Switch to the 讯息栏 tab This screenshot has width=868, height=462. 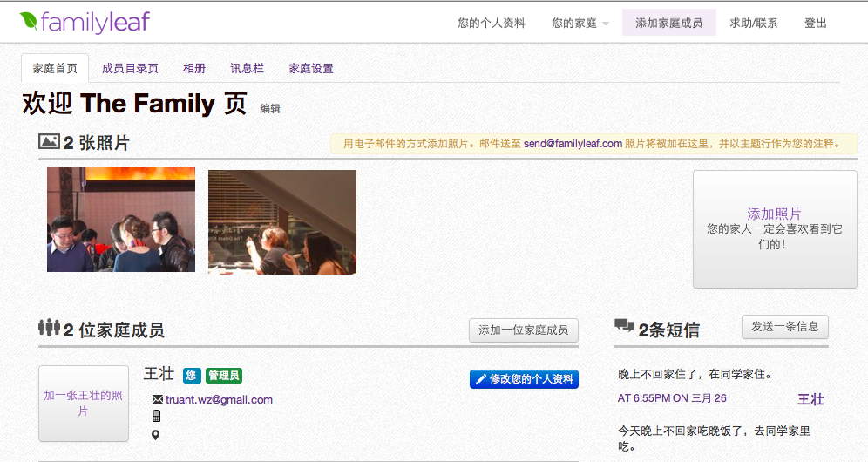point(247,68)
